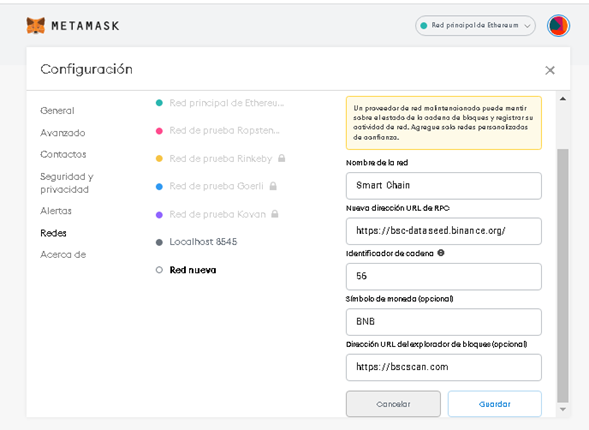
Task: Click the gray dot of Localhost 8545
Action: pos(159,242)
